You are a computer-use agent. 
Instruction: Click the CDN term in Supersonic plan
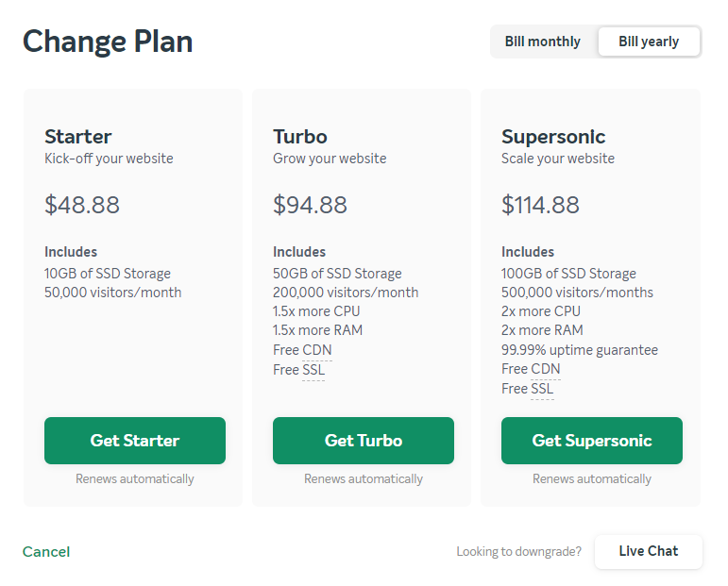546,369
